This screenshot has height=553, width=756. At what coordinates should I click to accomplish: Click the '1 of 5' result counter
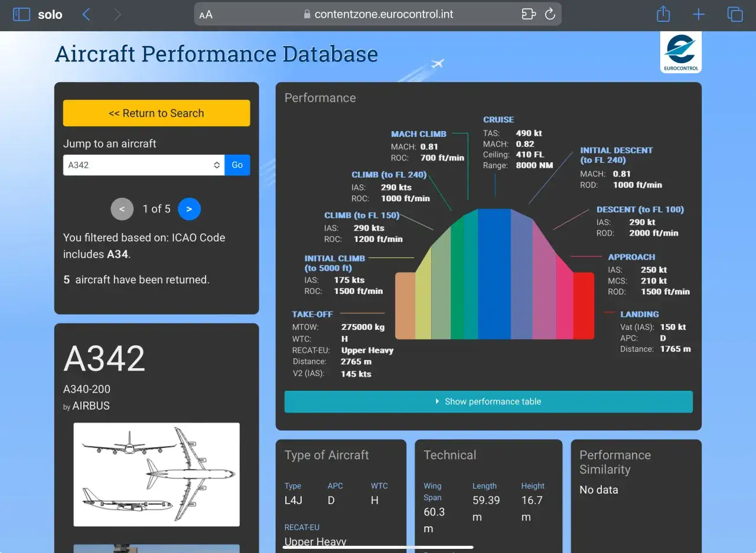(x=157, y=209)
